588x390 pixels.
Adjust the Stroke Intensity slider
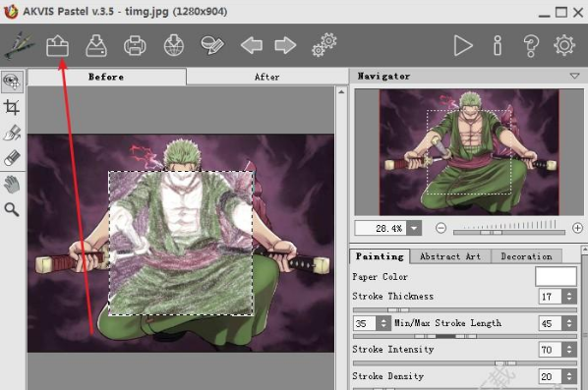(x=465, y=363)
